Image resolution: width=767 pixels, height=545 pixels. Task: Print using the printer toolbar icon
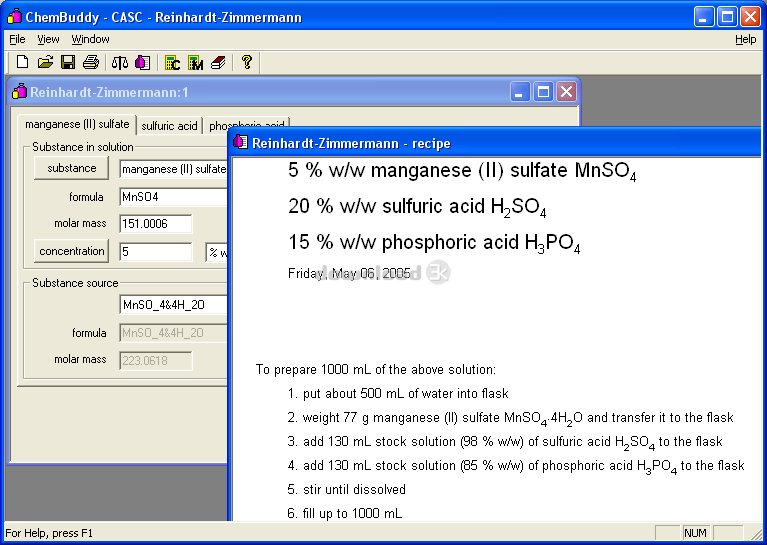90,62
